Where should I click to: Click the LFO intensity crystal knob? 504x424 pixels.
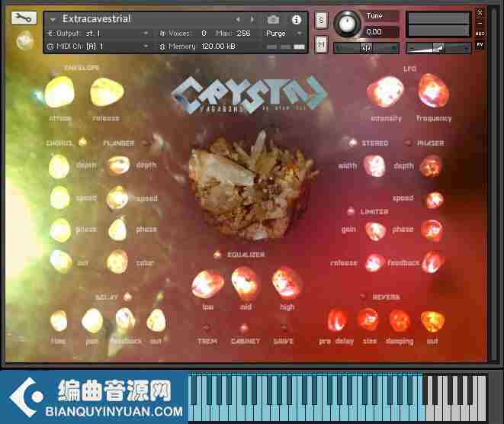385,92
